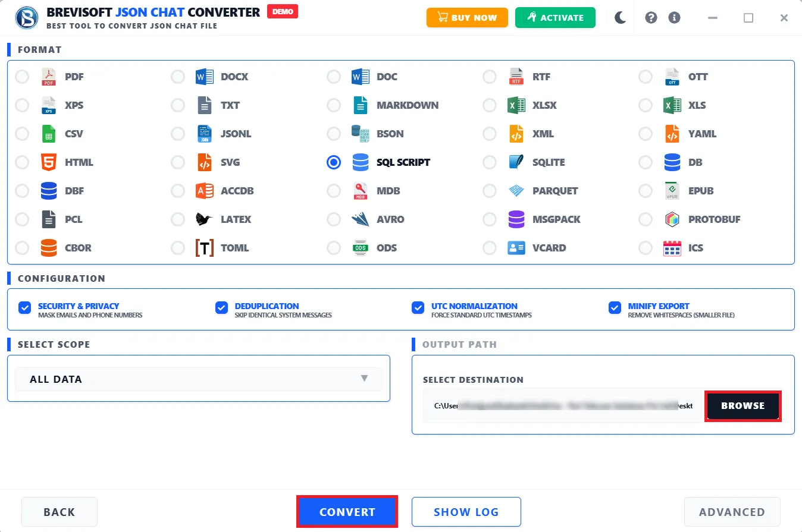
Task: Click the DOC Word icon
Action: coord(361,77)
